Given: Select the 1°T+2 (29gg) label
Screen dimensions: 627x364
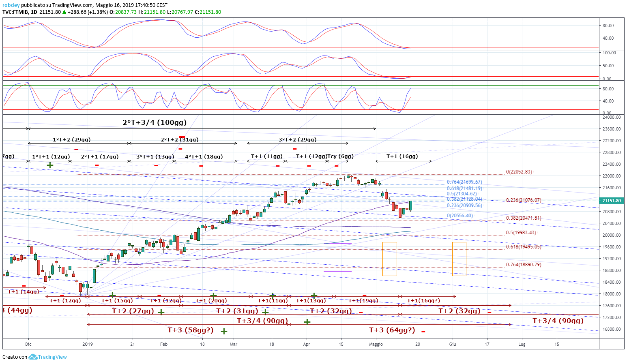Looking at the screenshot, I should (72, 139).
